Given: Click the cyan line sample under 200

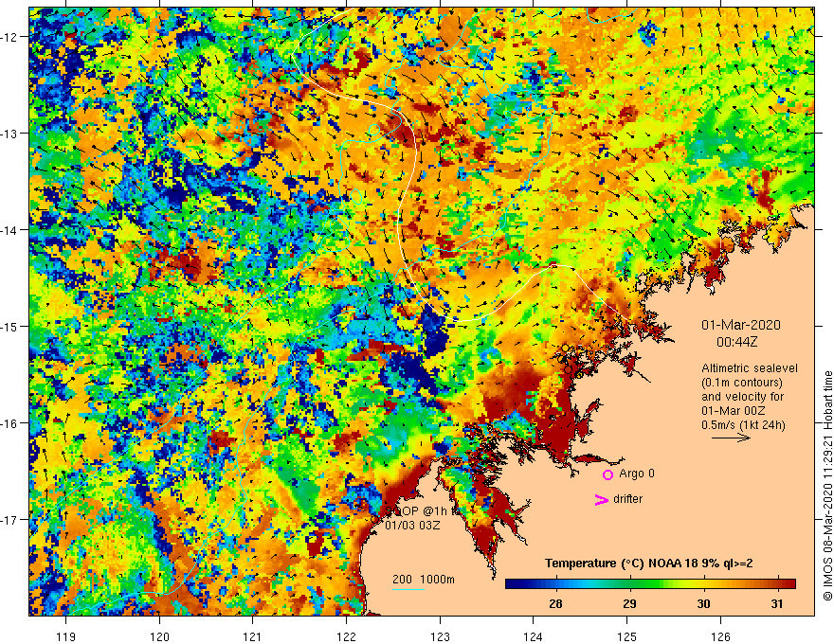Looking at the screenshot, I should click(x=408, y=589).
